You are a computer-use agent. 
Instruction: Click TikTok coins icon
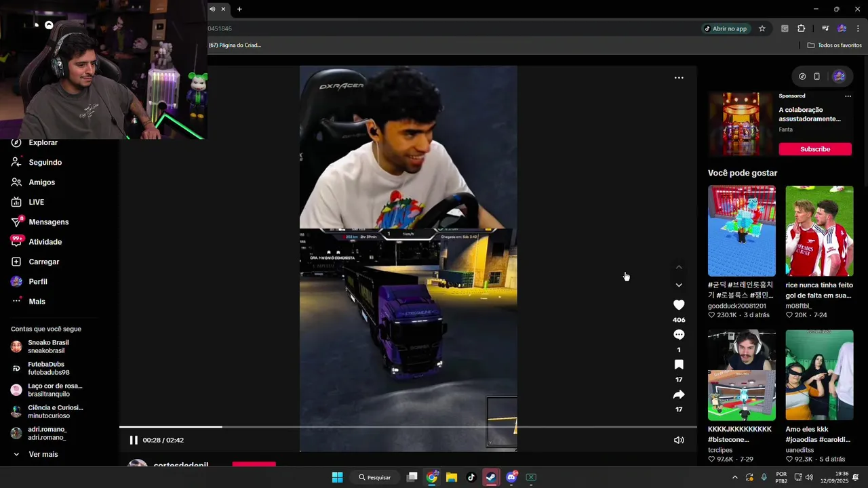[x=802, y=77]
